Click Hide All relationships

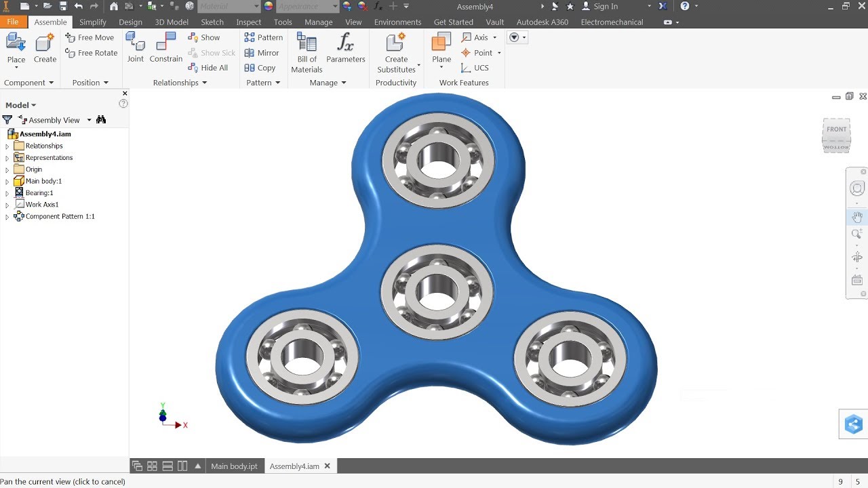[x=208, y=67]
